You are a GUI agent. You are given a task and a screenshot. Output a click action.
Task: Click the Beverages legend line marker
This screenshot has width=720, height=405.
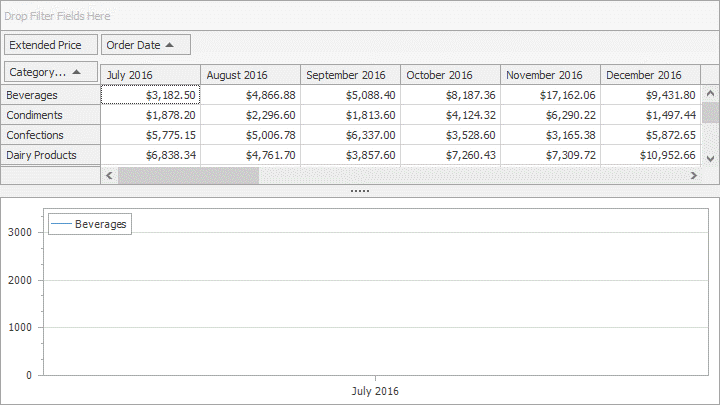(62, 224)
